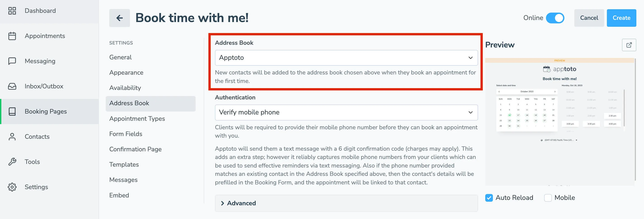Switch to the Appointment Types settings
644x219 pixels.
click(x=137, y=119)
